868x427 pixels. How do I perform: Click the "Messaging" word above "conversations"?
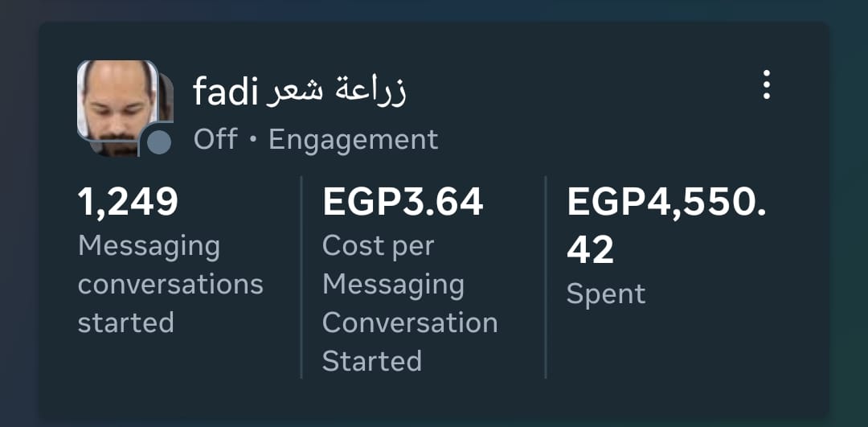(149, 247)
